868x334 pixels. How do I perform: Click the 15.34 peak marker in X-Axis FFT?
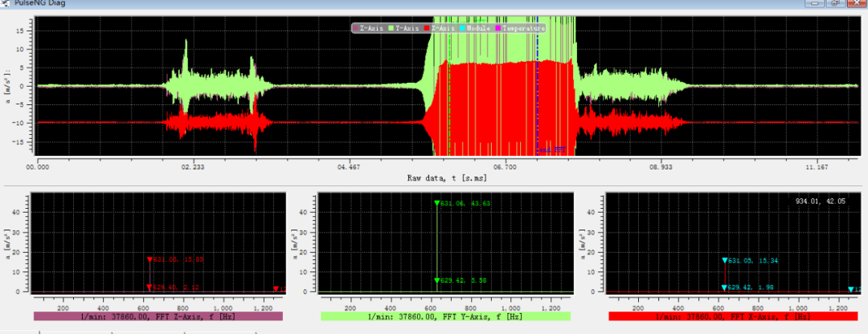(724, 260)
